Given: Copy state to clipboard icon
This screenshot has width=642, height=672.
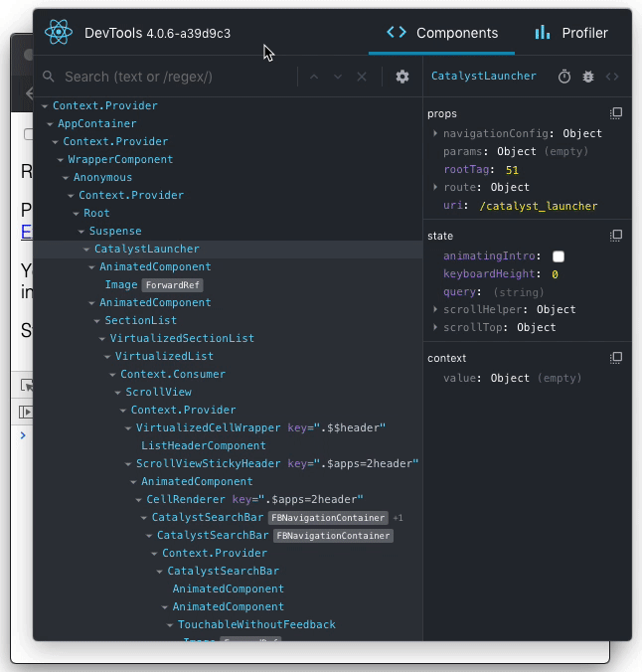Looking at the screenshot, I should 616,236.
